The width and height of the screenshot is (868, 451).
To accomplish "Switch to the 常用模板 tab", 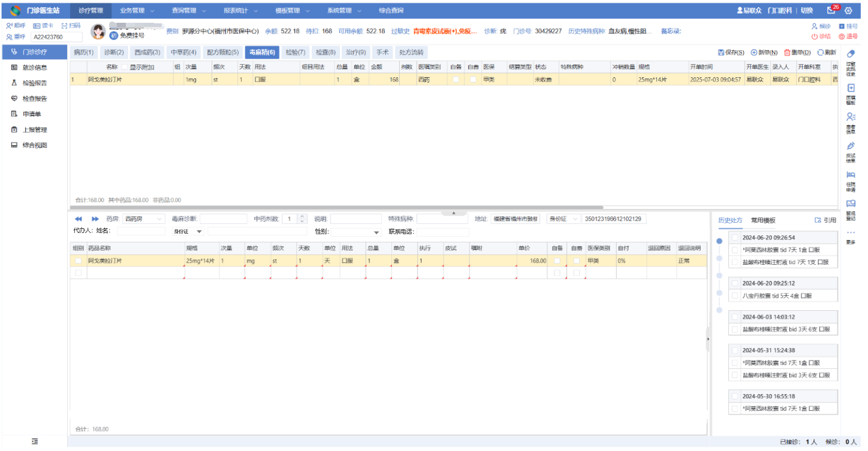I will 763,220.
